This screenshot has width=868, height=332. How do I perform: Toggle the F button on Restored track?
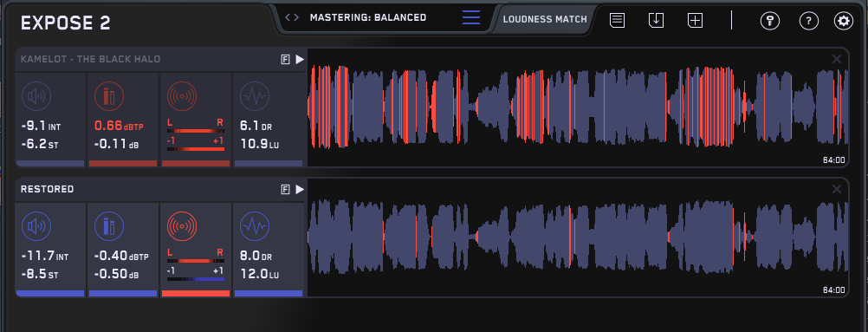pyautogui.click(x=286, y=190)
